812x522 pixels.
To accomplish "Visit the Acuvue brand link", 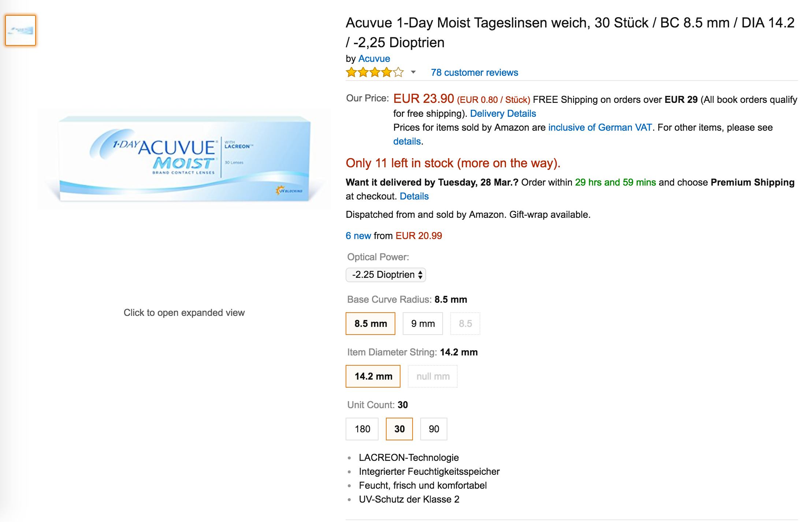I will pos(374,59).
